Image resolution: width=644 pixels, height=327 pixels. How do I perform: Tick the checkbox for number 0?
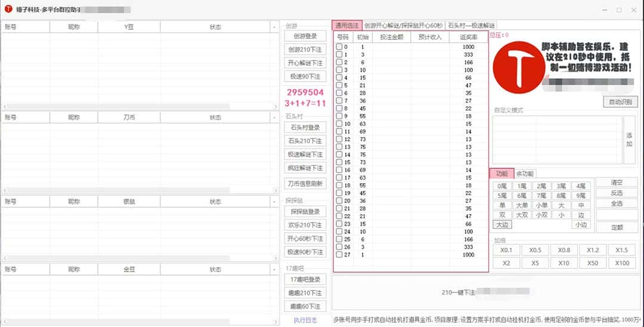point(339,47)
